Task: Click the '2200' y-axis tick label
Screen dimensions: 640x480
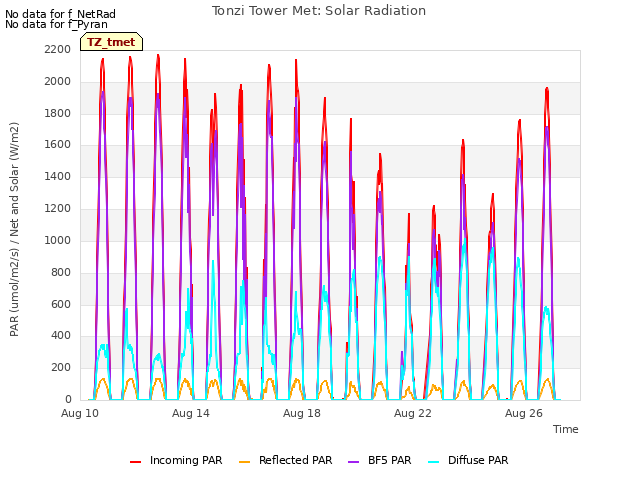Action: pos(58,50)
